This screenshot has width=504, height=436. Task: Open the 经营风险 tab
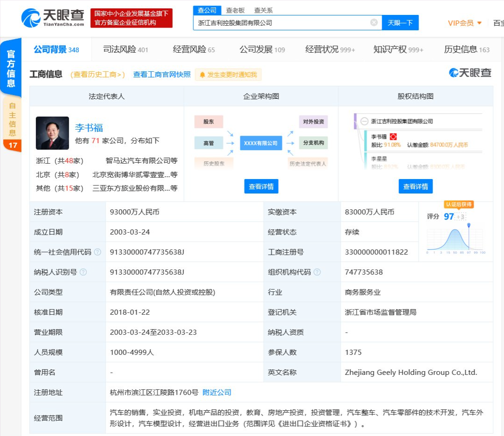(x=194, y=49)
